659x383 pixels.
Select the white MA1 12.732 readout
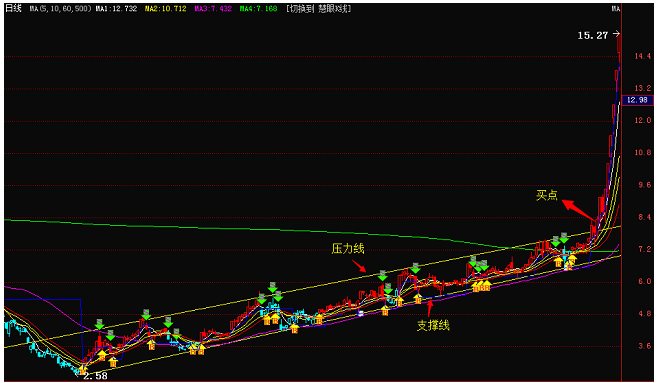coord(116,8)
